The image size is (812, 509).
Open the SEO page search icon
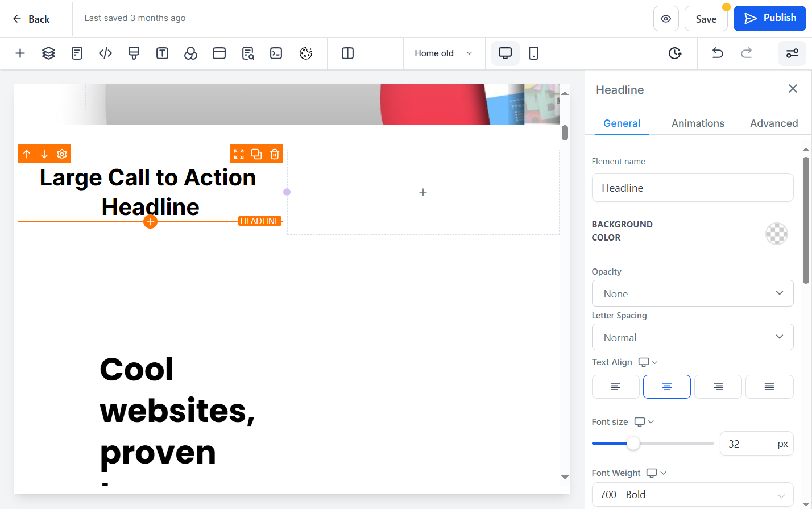248,53
